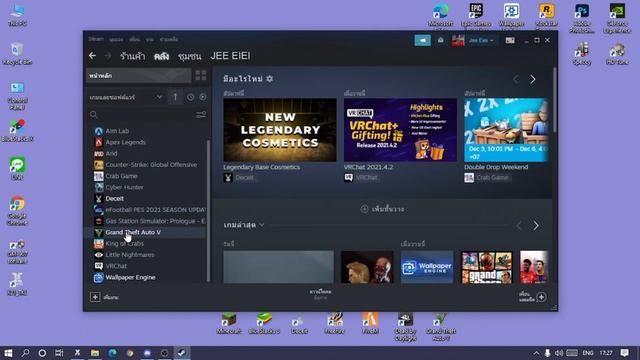This screenshot has height=360, width=640.
Task: Open the grid view icon beside Home
Action: (201, 75)
